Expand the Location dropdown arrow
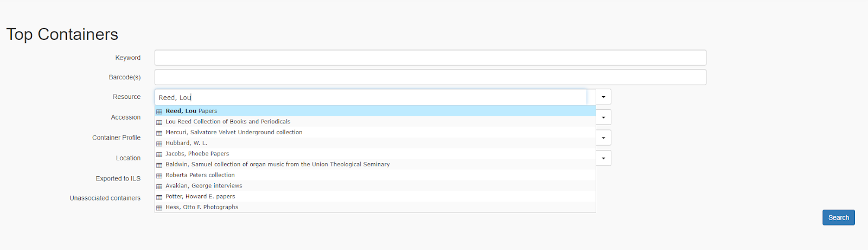This screenshot has width=868, height=250. [x=603, y=158]
